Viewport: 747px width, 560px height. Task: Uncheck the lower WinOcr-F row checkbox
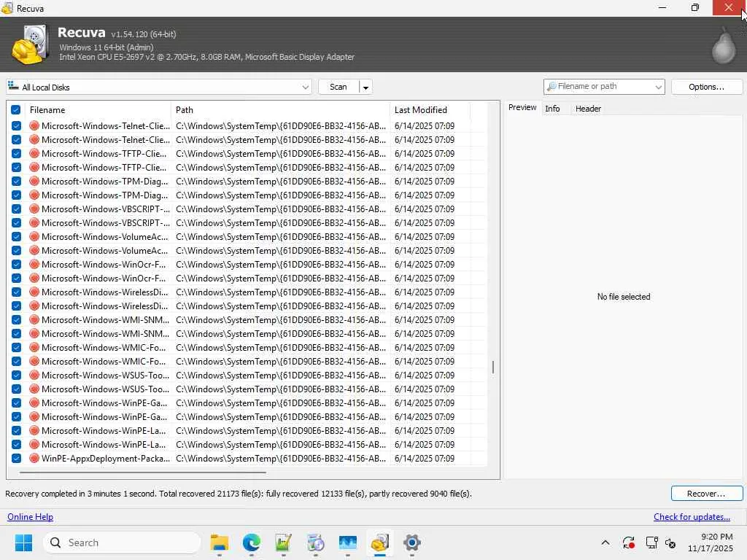[x=16, y=278]
